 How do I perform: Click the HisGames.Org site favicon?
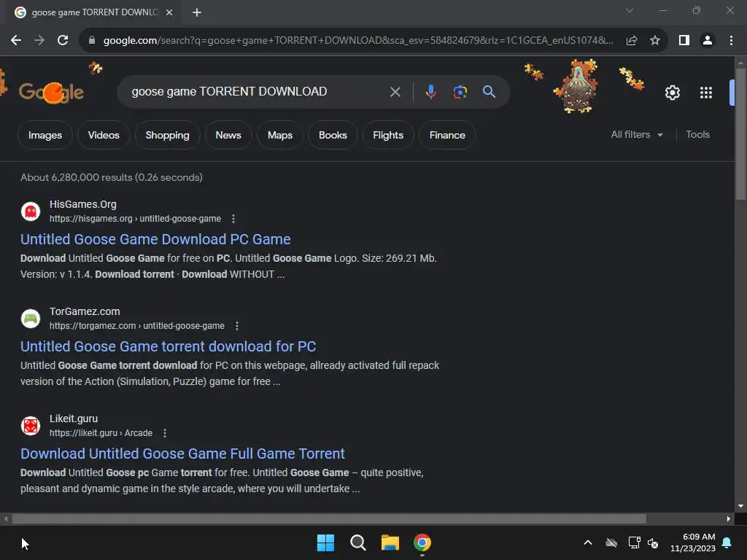pyautogui.click(x=31, y=211)
